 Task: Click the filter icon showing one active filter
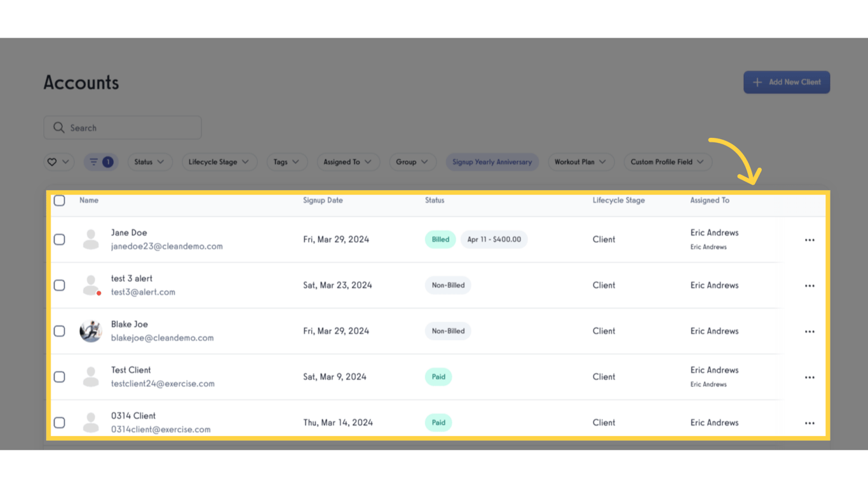pyautogui.click(x=100, y=162)
